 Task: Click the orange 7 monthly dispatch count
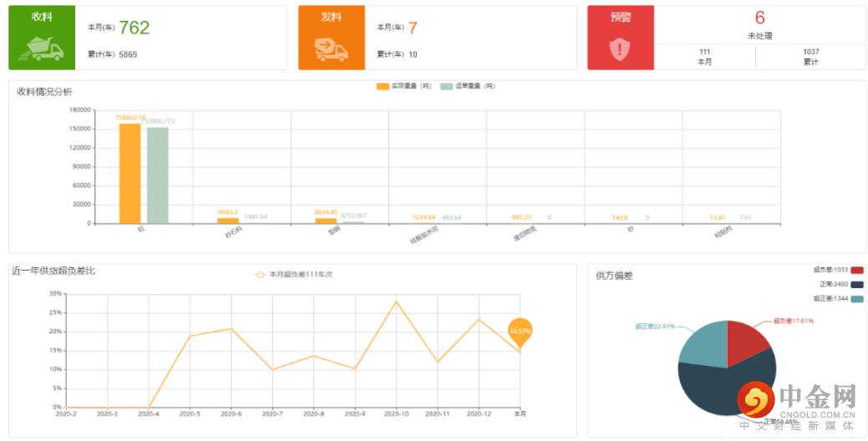(413, 28)
